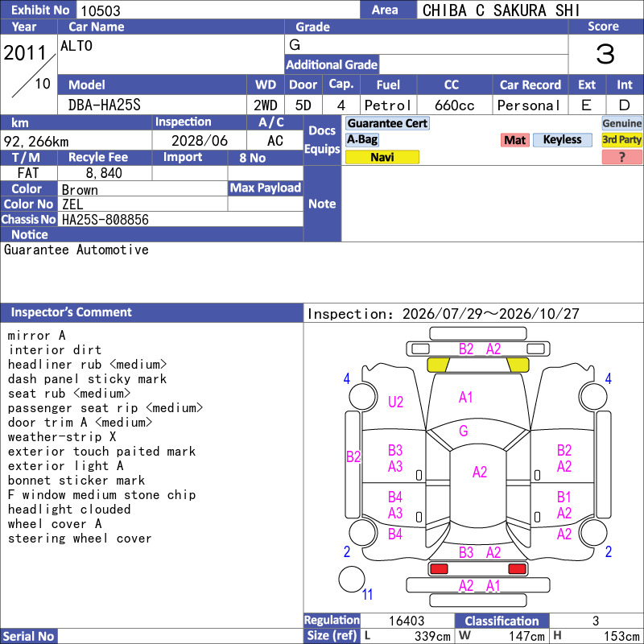
Task: Click the spare tire circle labeled 11
Action: (352, 579)
